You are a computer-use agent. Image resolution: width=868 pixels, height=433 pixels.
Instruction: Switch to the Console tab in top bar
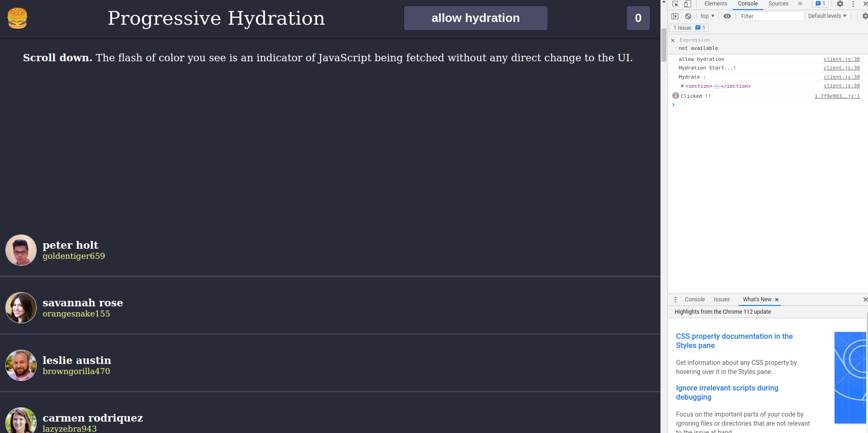(748, 4)
